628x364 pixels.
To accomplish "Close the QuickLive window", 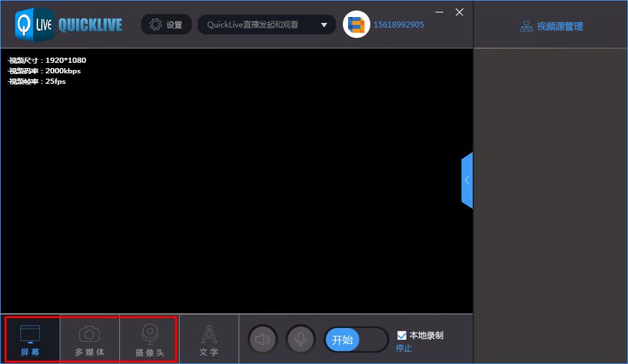I will [x=460, y=12].
